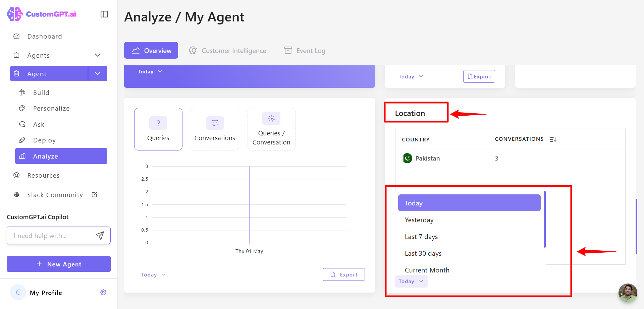
Task: Click the Dashboard gauge icon
Action: tap(16, 36)
